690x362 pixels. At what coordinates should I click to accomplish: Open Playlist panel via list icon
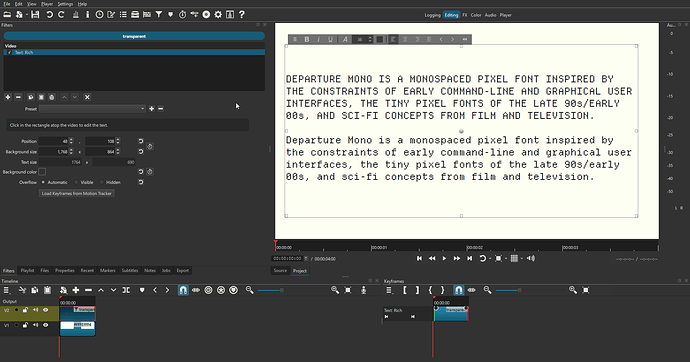tap(123, 15)
